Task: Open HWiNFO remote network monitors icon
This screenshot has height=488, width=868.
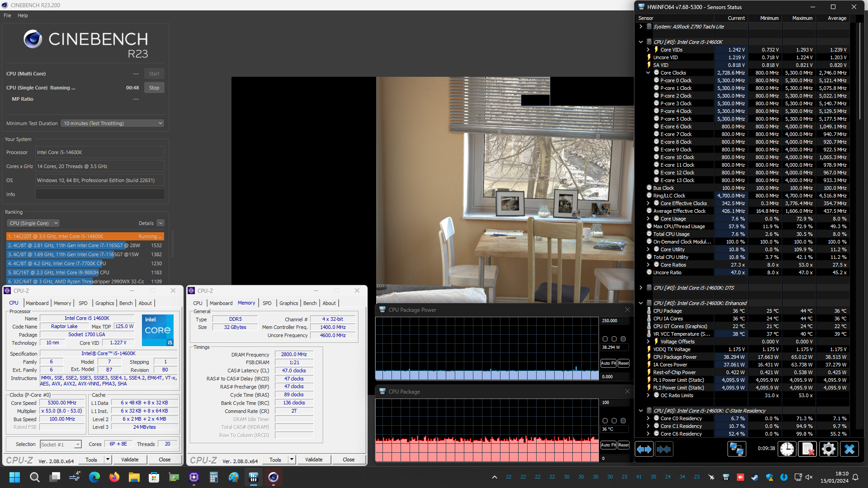Action: coord(736,449)
